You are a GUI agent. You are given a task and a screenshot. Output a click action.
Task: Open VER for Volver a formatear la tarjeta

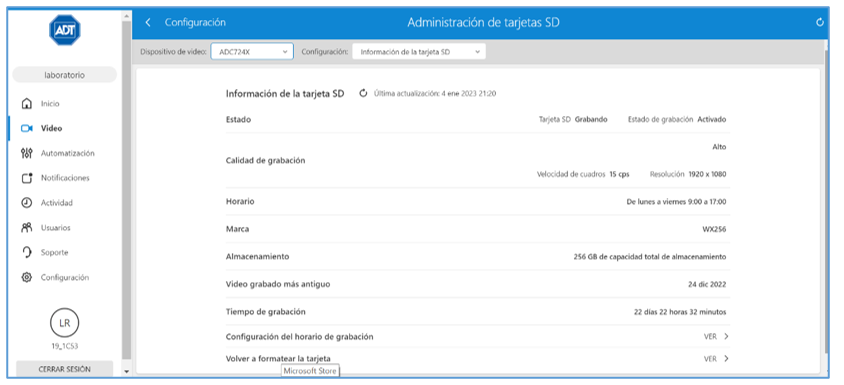[716, 359]
